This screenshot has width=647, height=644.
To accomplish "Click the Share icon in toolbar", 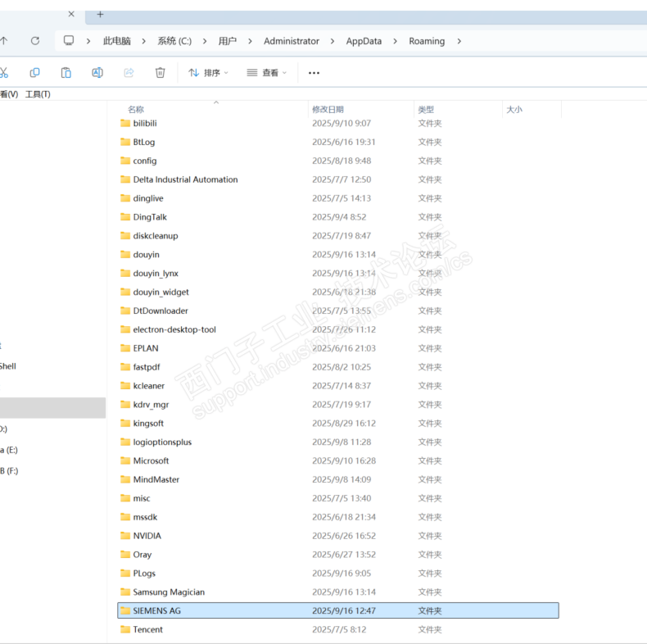I will pos(129,73).
